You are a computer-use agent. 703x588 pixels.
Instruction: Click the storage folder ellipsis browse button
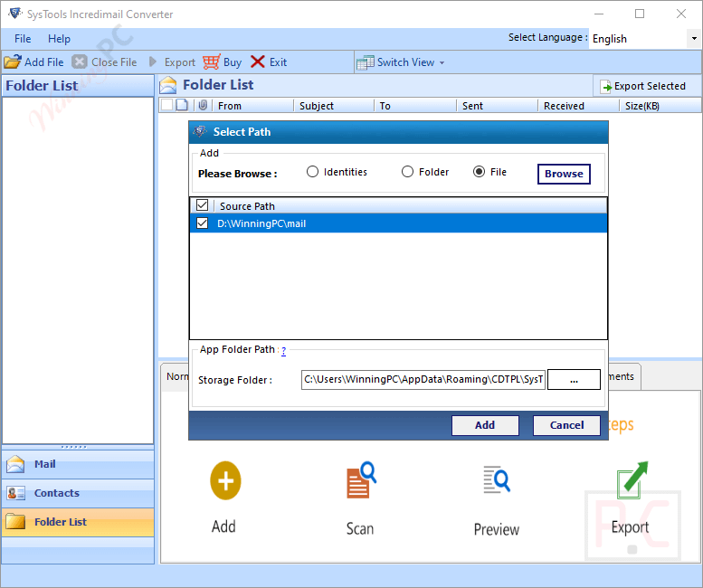[574, 380]
